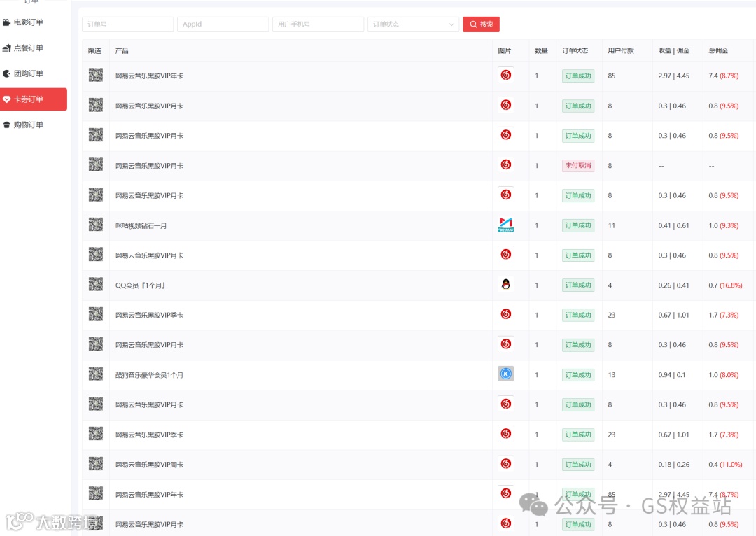
Task: Focus the 用户手机号 input field
Action: 318,24
